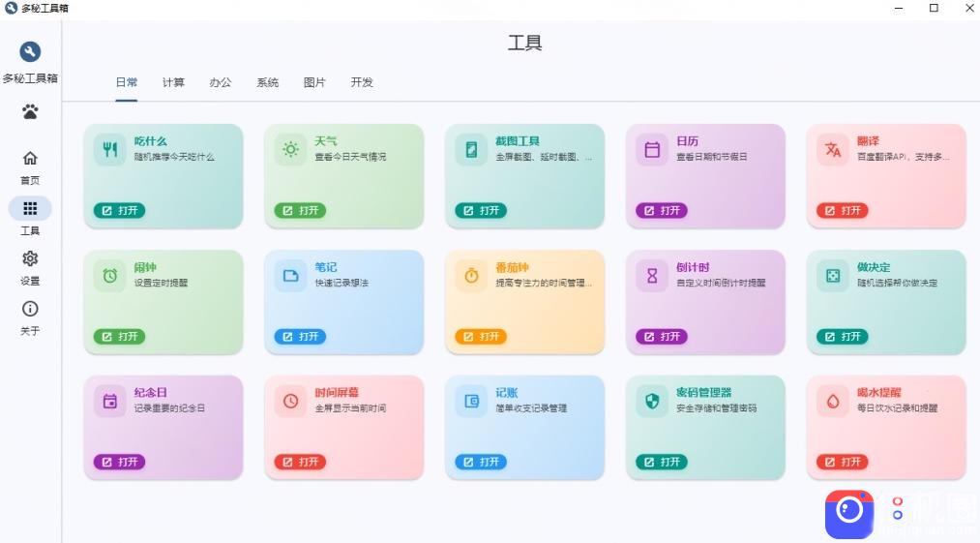Click the 设置定时提醒 description text
The height and width of the screenshot is (543, 980).
161,283
